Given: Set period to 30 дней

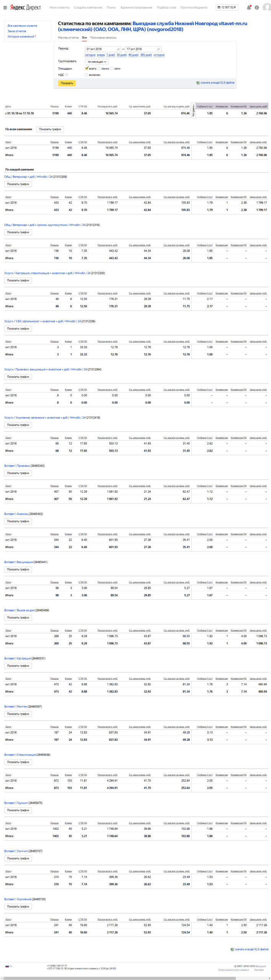Looking at the screenshot, I should coord(122,55).
